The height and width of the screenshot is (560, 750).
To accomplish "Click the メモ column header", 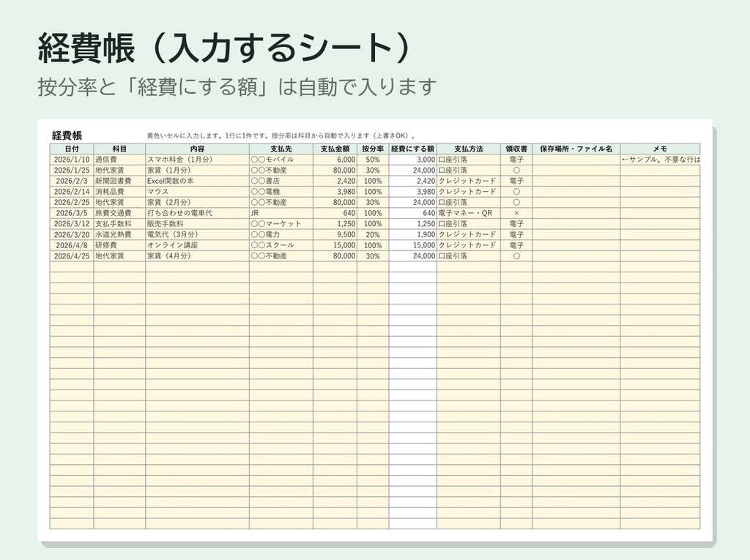I will [x=660, y=149].
